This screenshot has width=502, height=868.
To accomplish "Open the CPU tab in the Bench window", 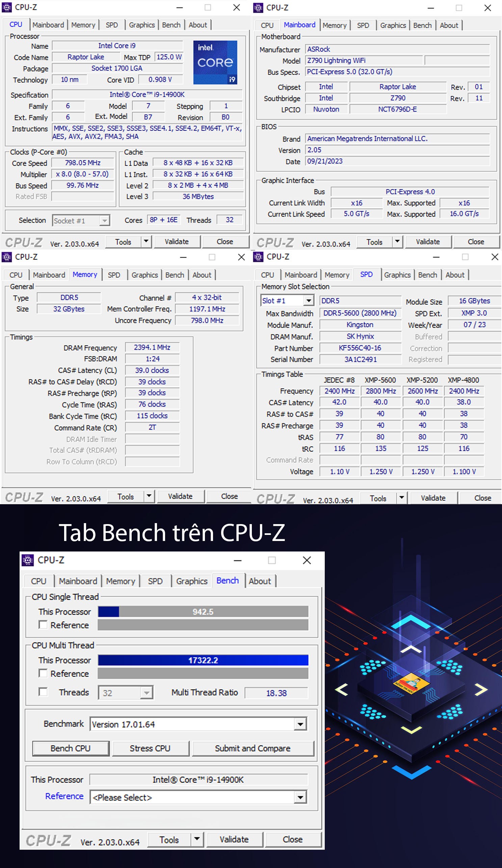I will (38, 581).
